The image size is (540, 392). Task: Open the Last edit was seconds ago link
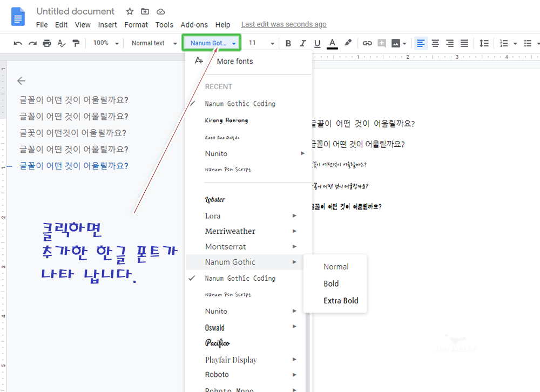(x=284, y=24)
